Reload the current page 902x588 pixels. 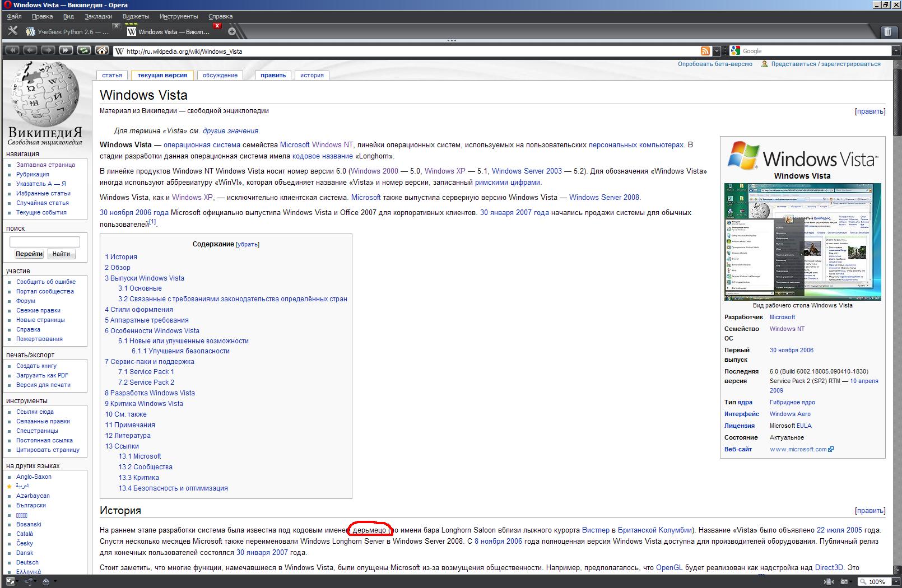pyautogui.click(x=84, y=50)
